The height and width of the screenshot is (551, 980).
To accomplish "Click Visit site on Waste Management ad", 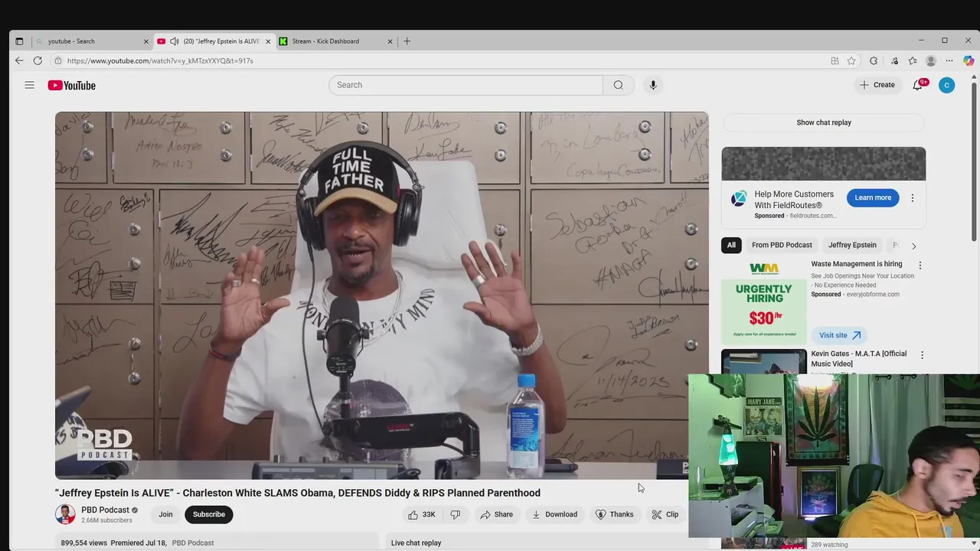I will pyautogui.click(x=839, y=335).
